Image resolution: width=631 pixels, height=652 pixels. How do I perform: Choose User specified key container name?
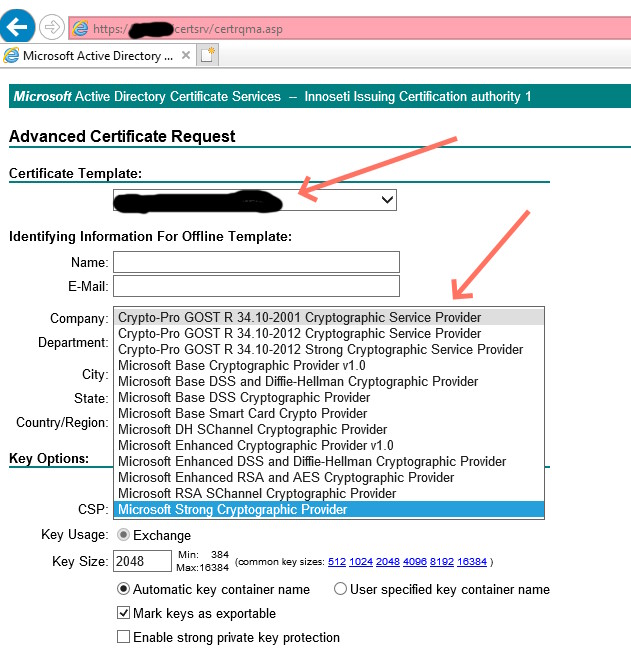coord(340,589)
